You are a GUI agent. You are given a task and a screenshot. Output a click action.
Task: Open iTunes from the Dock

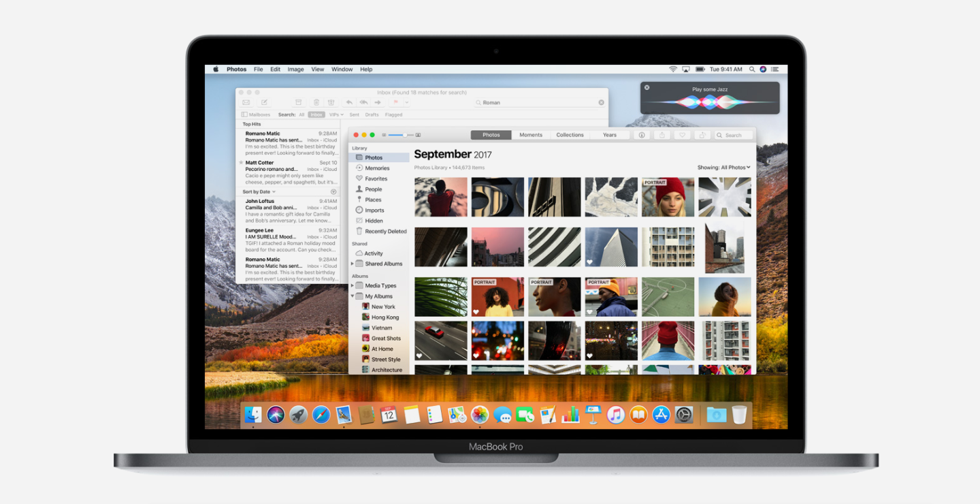[x=616, y=414]
